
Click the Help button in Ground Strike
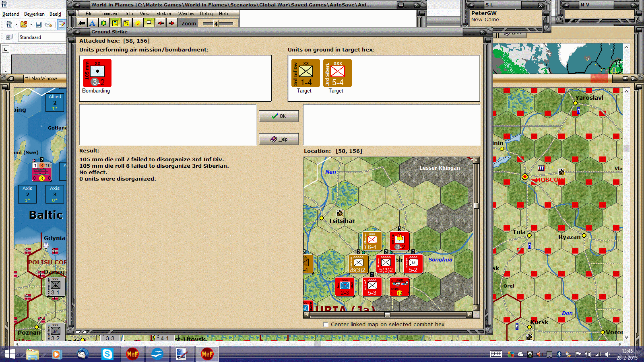point(279,139)
